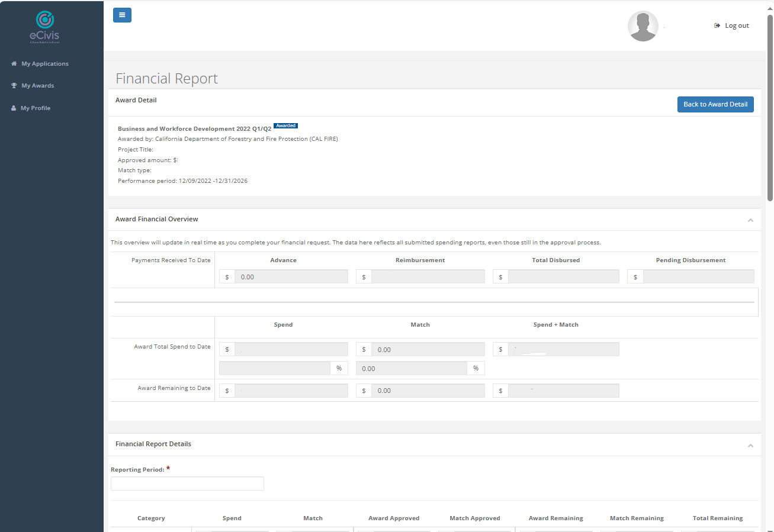Click Award Total Spend to Date Match field
Viewport: 774px width, 532px height.
pos(428,349)
